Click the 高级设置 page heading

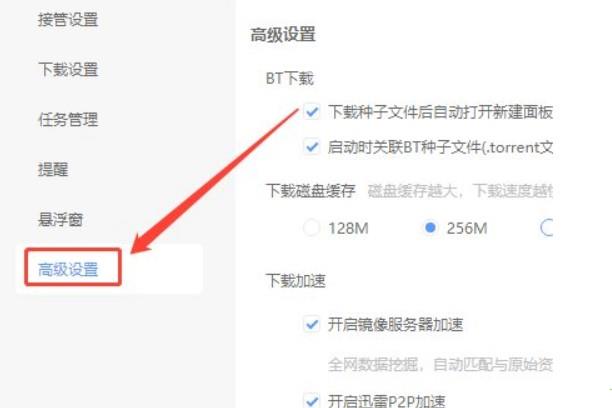click(283, 34)
